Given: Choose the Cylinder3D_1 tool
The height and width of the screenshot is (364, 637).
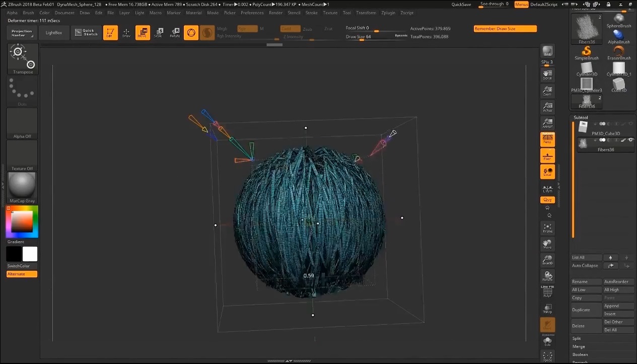Looking at the screenshot, I should coord(619,69).
